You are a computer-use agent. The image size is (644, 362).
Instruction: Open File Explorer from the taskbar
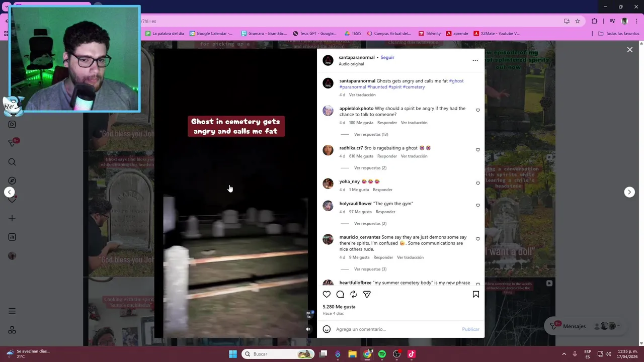point(353,354)
